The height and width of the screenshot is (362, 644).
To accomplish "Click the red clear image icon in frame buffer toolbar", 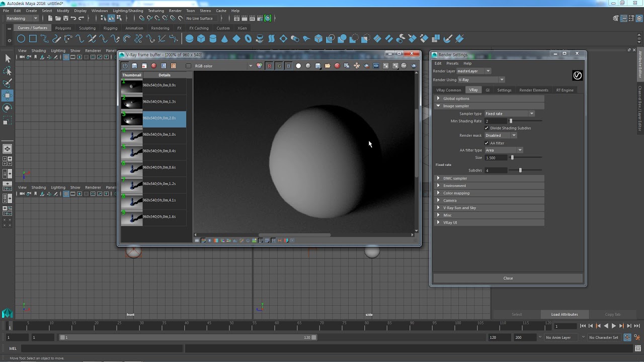I will pyautogui.click(x=337, y=66).
